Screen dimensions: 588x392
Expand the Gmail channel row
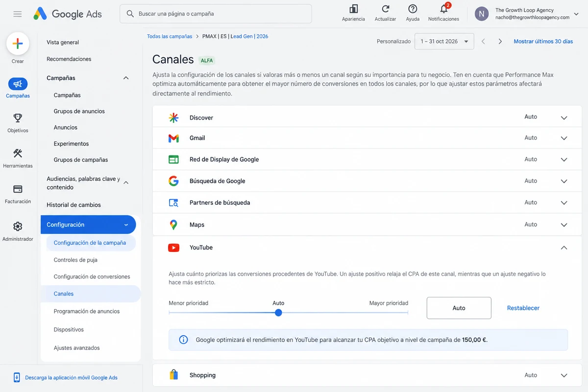click(564, 138)
